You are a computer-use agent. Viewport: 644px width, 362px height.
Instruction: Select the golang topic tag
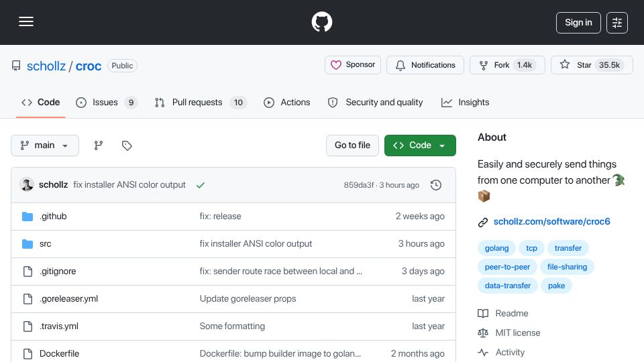496,248
